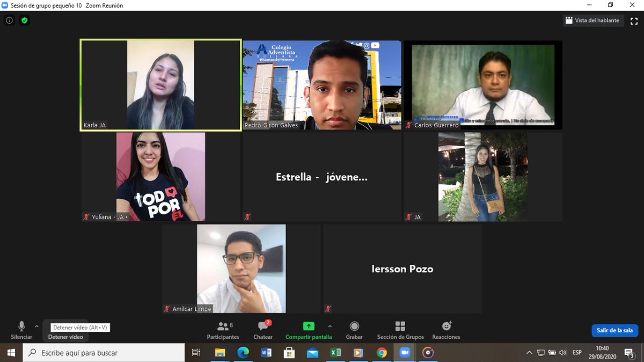The image size is (644, 362).
Task: View encryption details via green shield icon
Action: coord(24,20)
